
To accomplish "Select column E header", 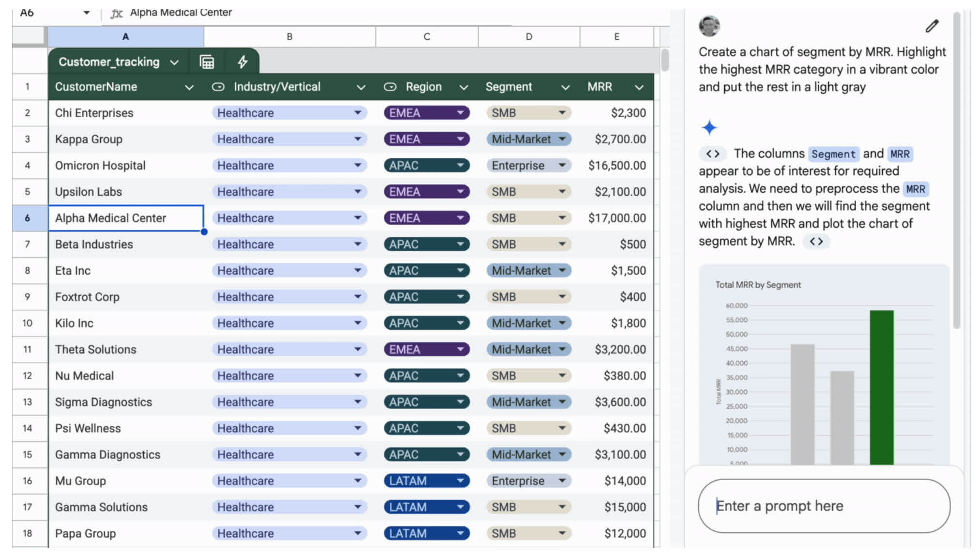I will (616, 36).
